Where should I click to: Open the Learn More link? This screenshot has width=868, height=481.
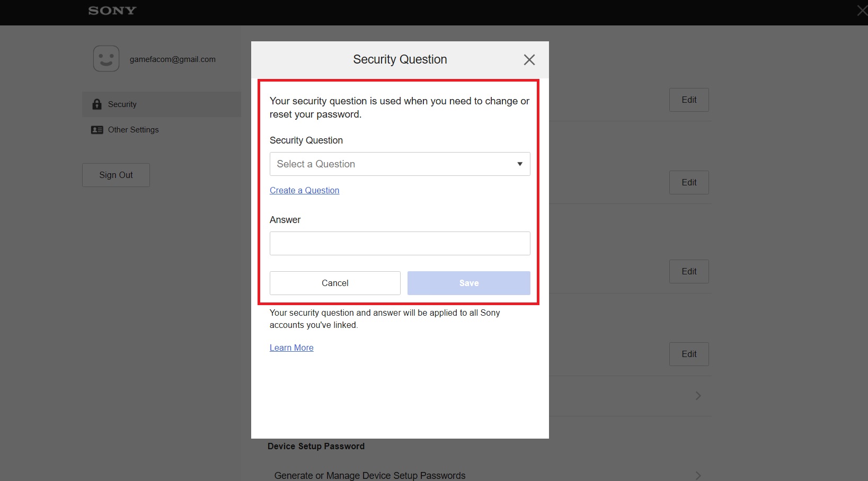tap(291, 348)
